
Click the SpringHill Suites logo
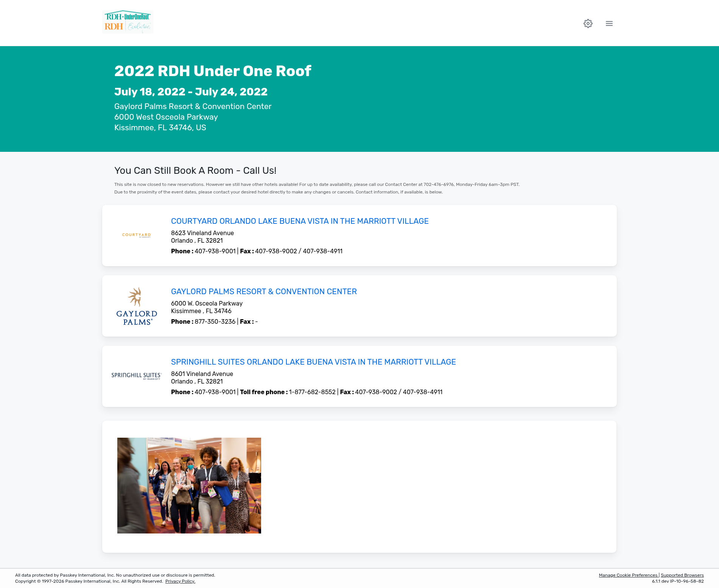137,376
